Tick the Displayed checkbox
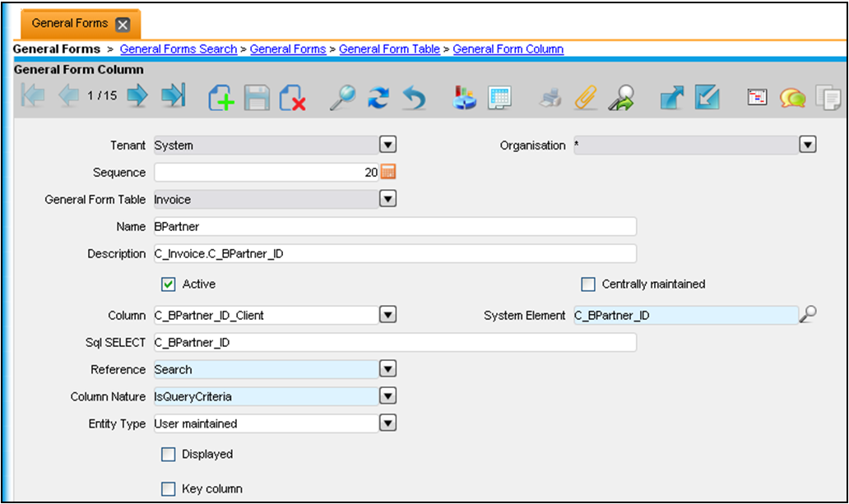 coord(169,455)
